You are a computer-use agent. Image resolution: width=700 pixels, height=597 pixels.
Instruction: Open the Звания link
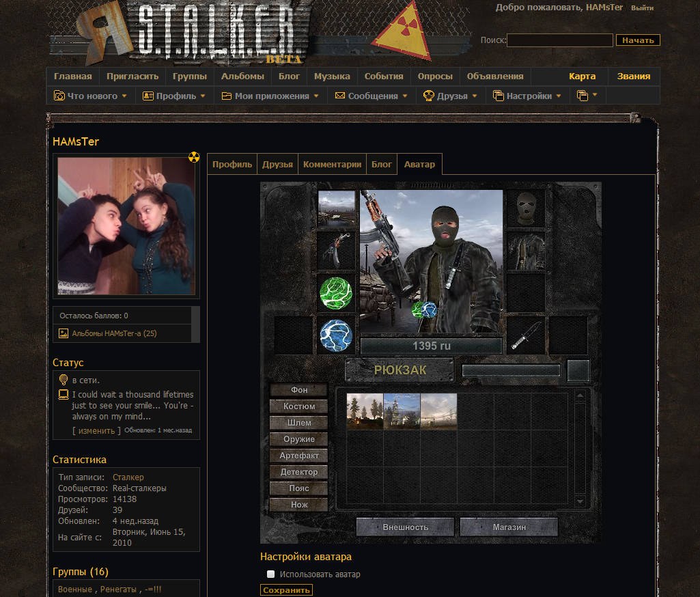pos(634,76)
